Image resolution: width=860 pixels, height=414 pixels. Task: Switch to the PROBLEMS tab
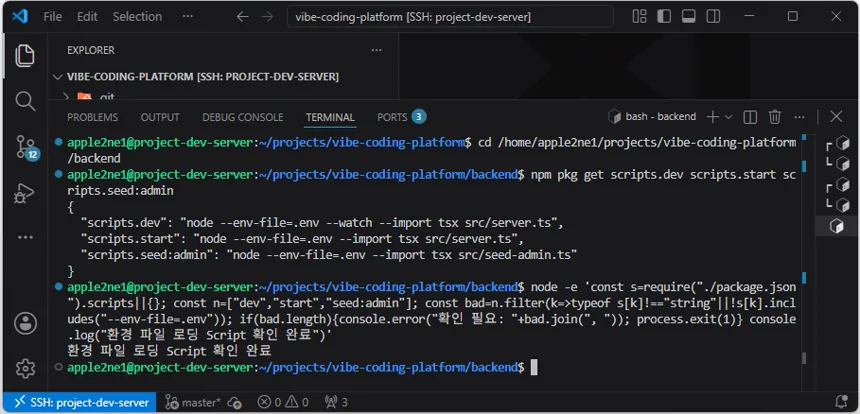(92, 117)
